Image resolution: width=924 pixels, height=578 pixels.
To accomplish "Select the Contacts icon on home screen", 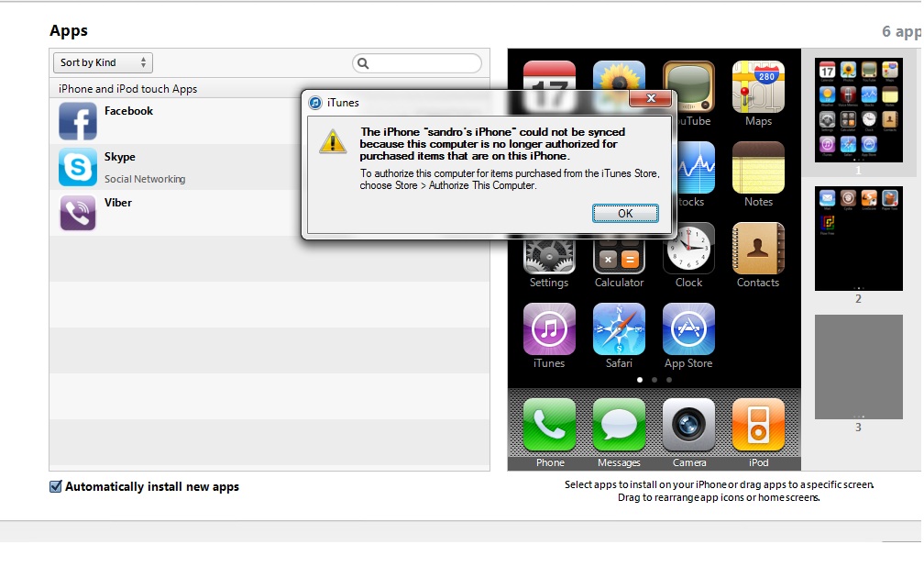I will [x=758, y=249].
